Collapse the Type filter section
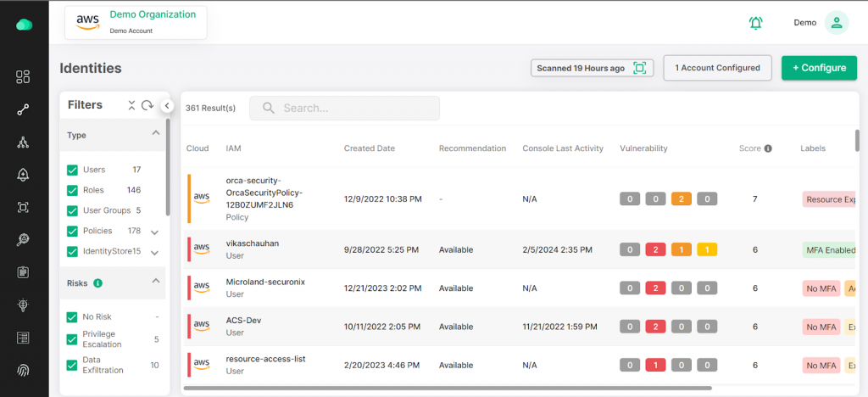This screenshot has width=868, height=397. tap(155, 134)
